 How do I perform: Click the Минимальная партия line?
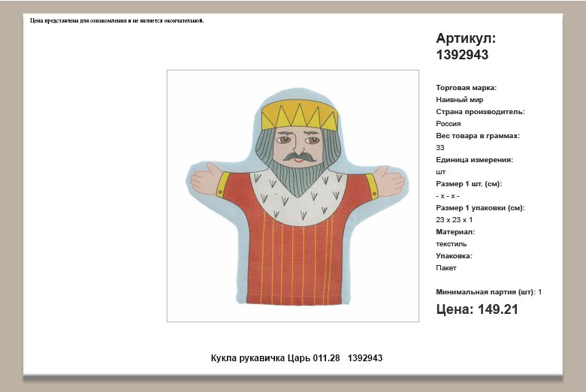click(x=488, y=291)
